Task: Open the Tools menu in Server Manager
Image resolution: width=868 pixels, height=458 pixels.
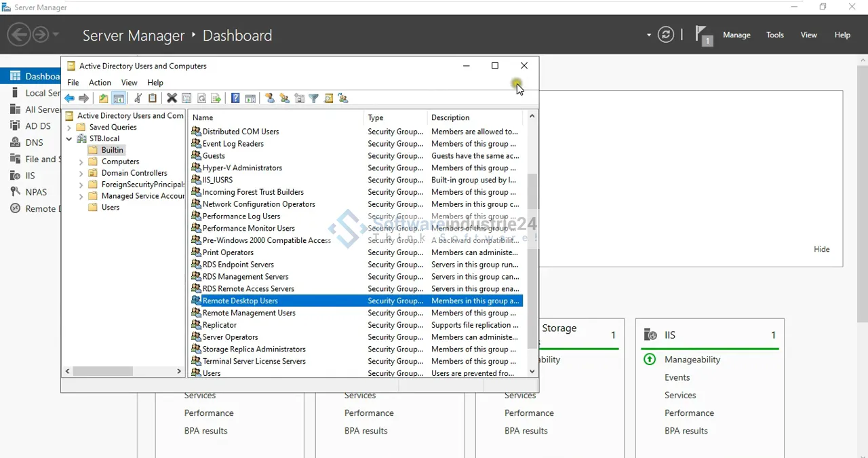Action: pos(774,35)
